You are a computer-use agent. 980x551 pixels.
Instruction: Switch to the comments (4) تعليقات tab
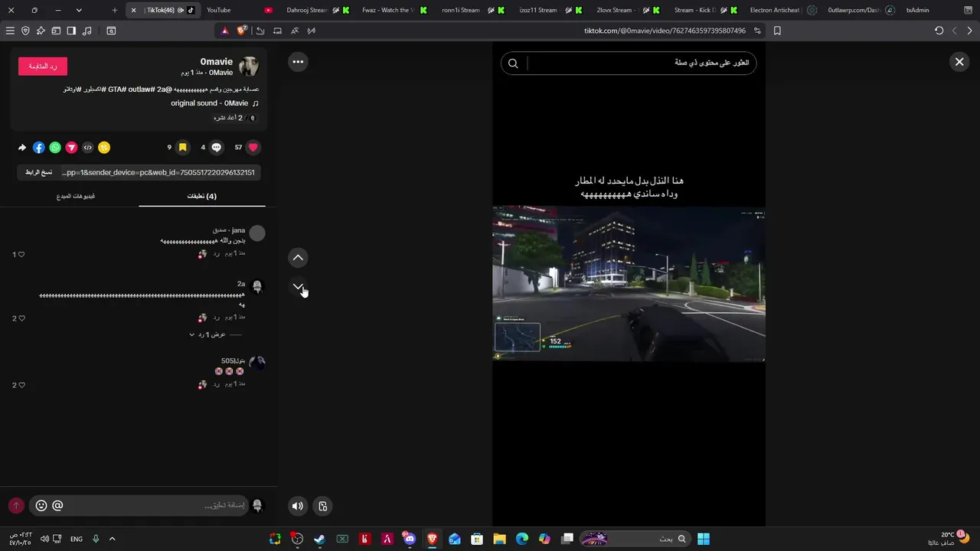point(202,197)
